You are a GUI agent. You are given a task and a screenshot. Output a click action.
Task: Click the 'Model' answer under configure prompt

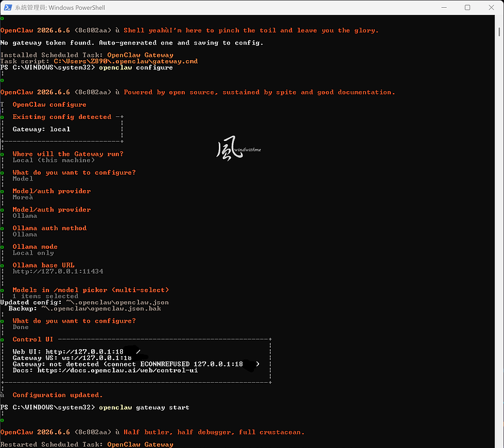(x=23, y=179)
